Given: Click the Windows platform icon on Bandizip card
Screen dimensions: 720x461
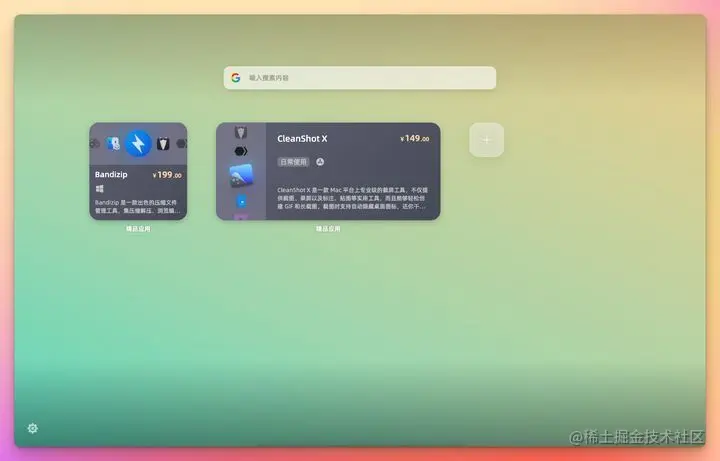Looking at the screenshot, I should click(100, 189).
